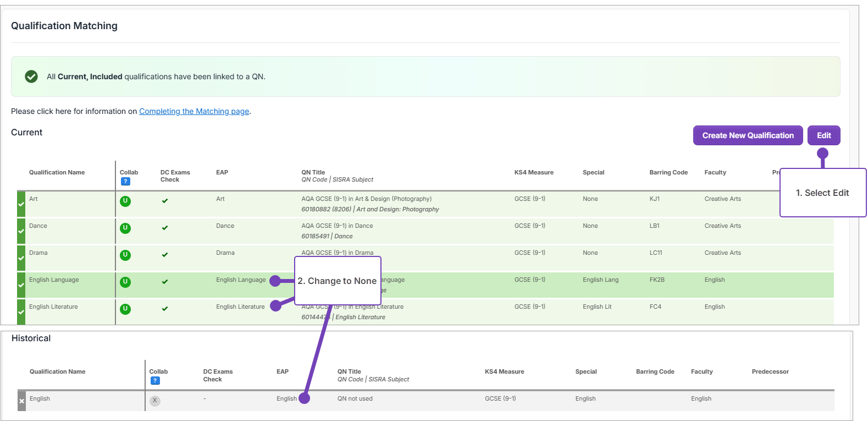868x421 pixels.
Task: Click the green success tick in the banner
Action: 31,76
